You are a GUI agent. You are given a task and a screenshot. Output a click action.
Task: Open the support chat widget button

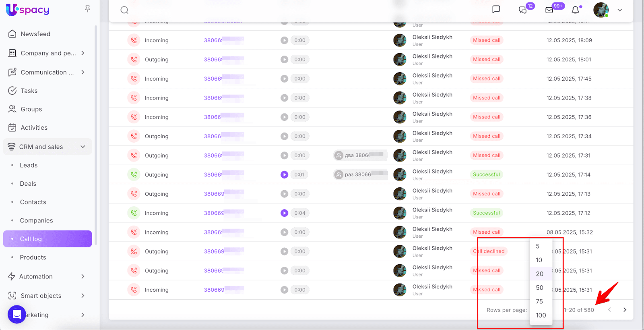tap(17, 315)
